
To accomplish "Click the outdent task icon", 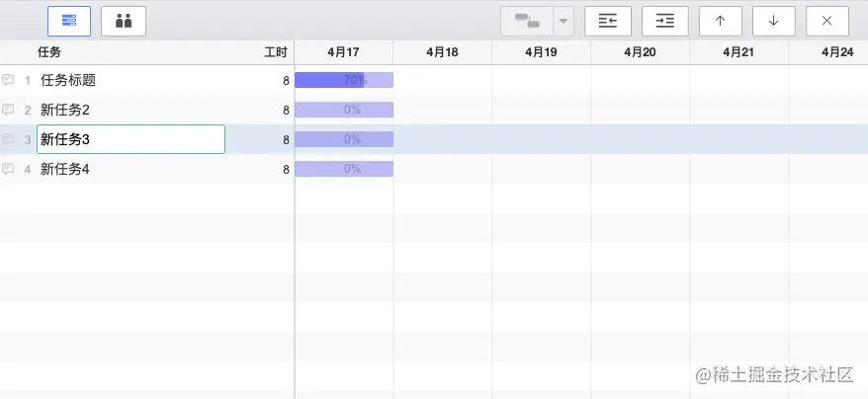I will [608, 21].
